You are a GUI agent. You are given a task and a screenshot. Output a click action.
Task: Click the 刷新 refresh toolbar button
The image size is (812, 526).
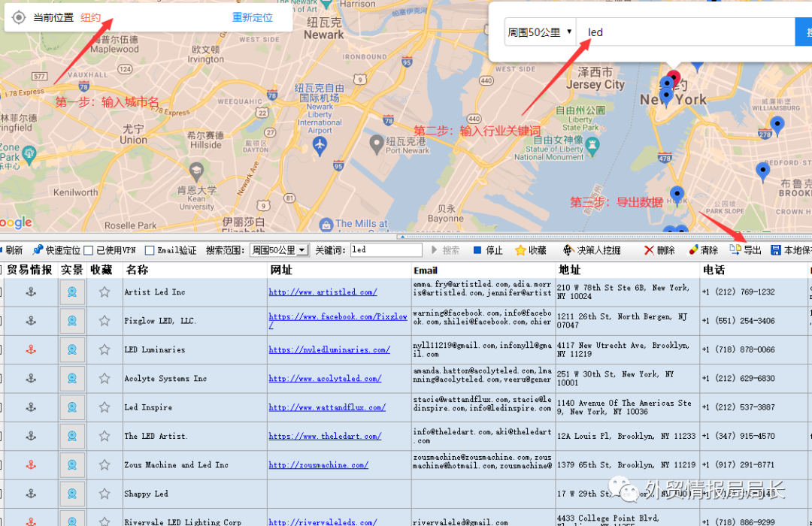pyautogui.click(x=13, y=250)
